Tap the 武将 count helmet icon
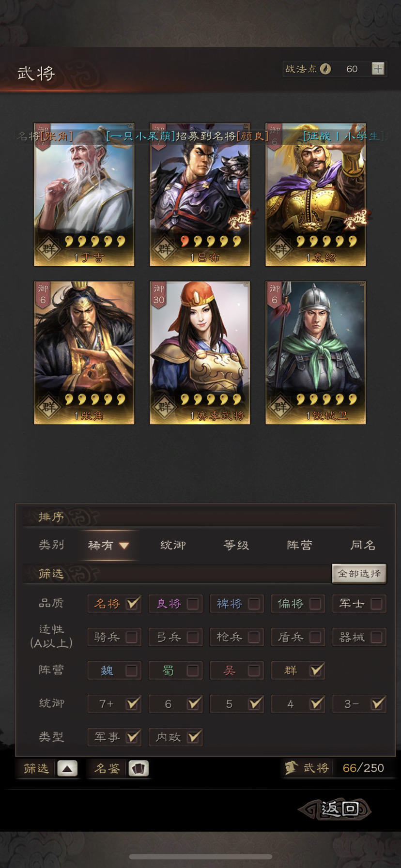 291,768
